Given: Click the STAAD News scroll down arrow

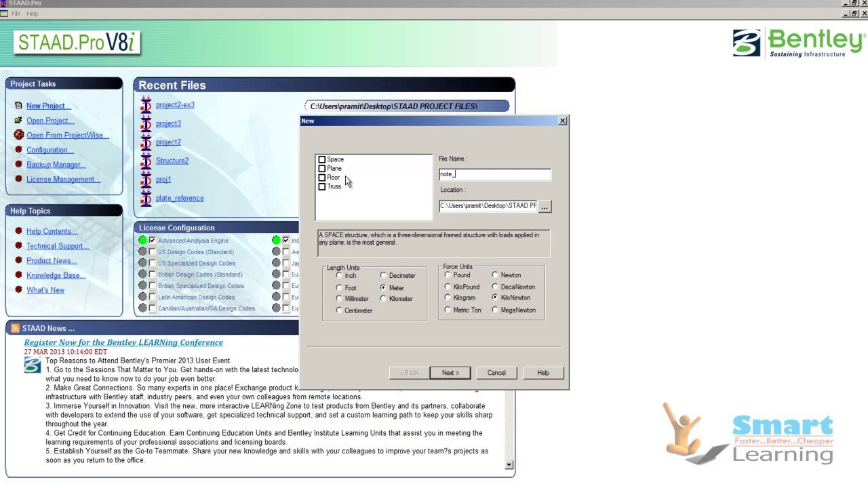Looking at the screenshot, I should (x=509, y=465).
